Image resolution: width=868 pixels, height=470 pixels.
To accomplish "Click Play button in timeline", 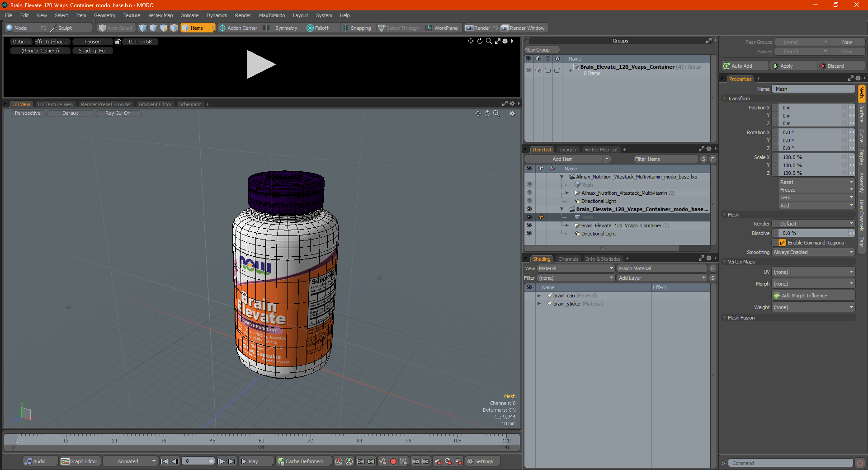I will coord(255,461).
